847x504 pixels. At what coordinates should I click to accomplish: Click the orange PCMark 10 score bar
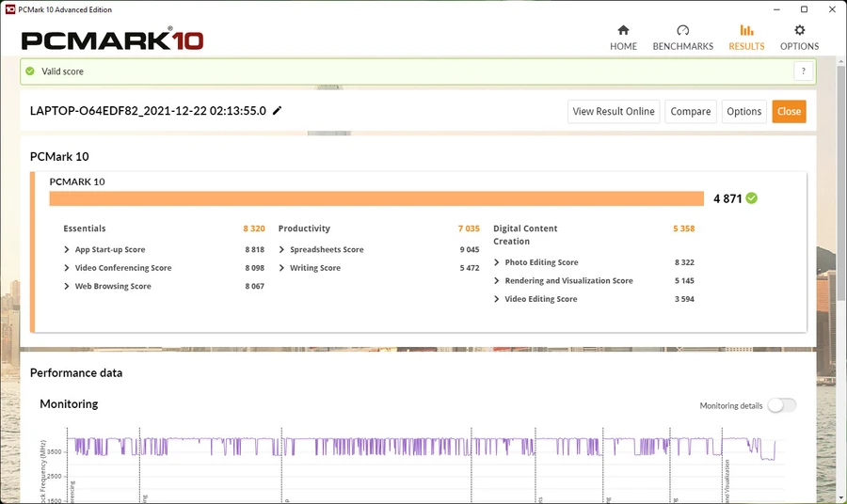click(376, 198)
